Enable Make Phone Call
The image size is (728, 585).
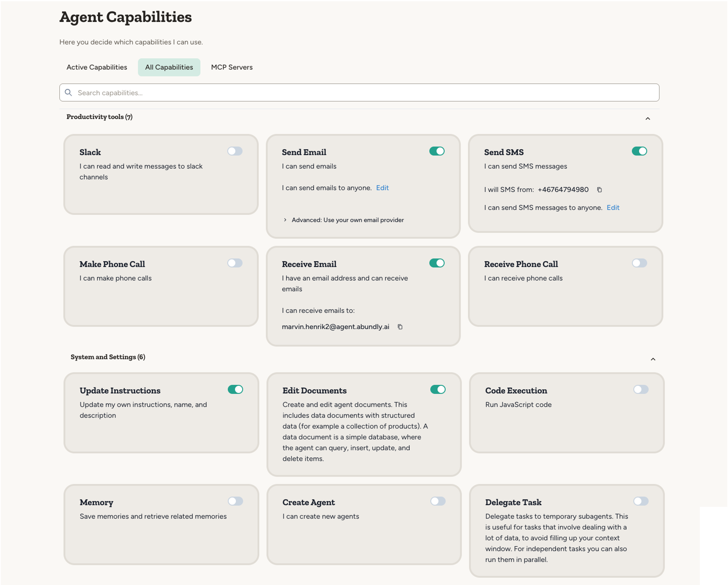click(x=235, y=263)
